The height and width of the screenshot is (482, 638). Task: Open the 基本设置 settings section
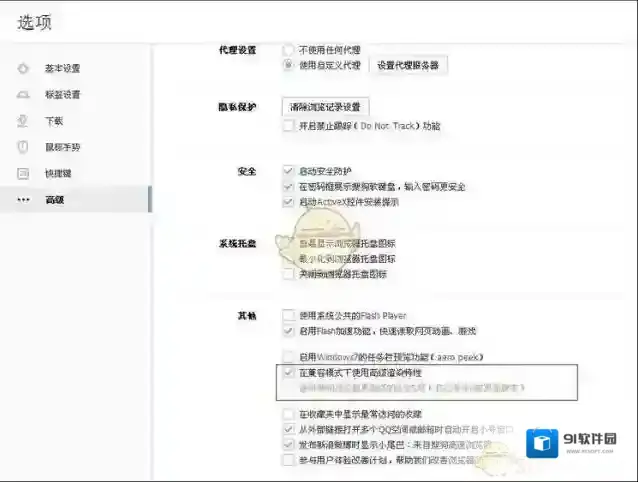tap(61, 68)
